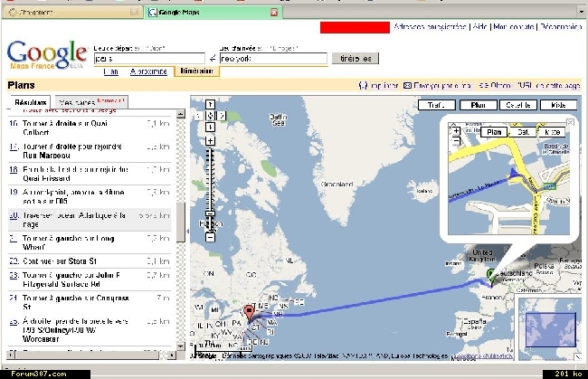Open step 18 Quai Frissard direction

[90, 174]
